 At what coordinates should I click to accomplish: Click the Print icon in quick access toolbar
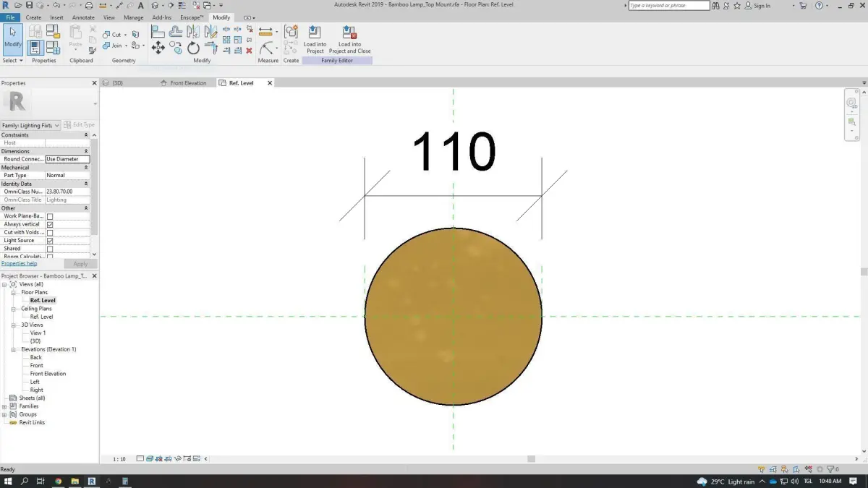[89, 5]
